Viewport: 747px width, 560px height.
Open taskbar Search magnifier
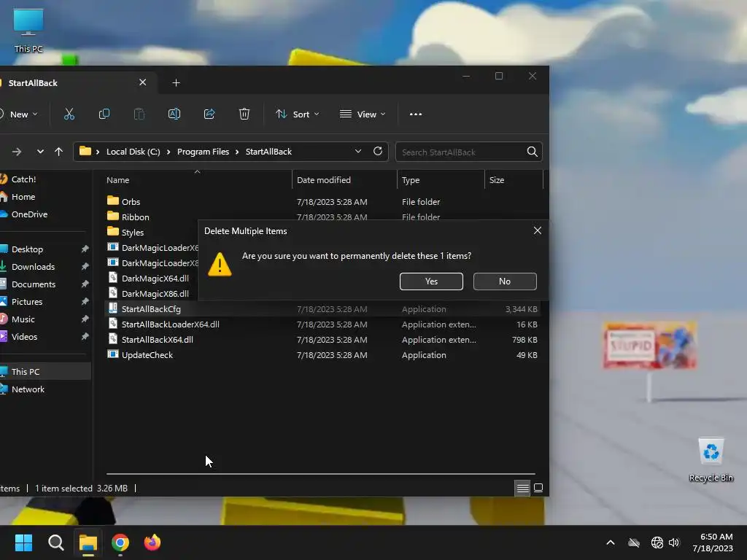coord(55,542)
